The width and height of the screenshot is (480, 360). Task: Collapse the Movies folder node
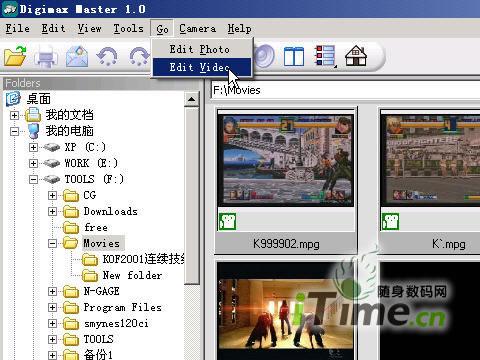(x=52, y=244)
